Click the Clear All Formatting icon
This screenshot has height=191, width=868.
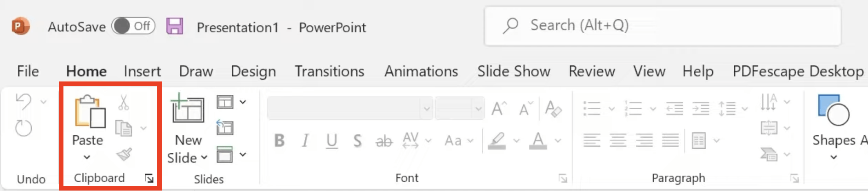coord(553,109)
